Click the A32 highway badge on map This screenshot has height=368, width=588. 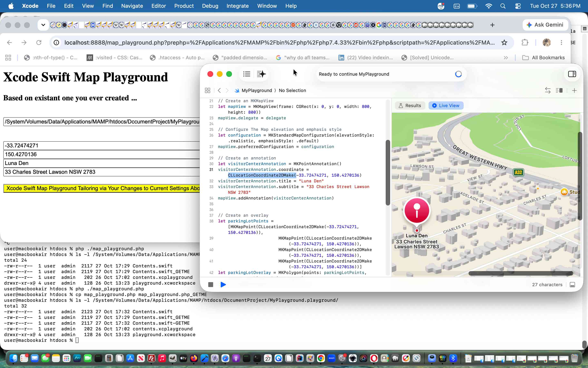point(518,172)
